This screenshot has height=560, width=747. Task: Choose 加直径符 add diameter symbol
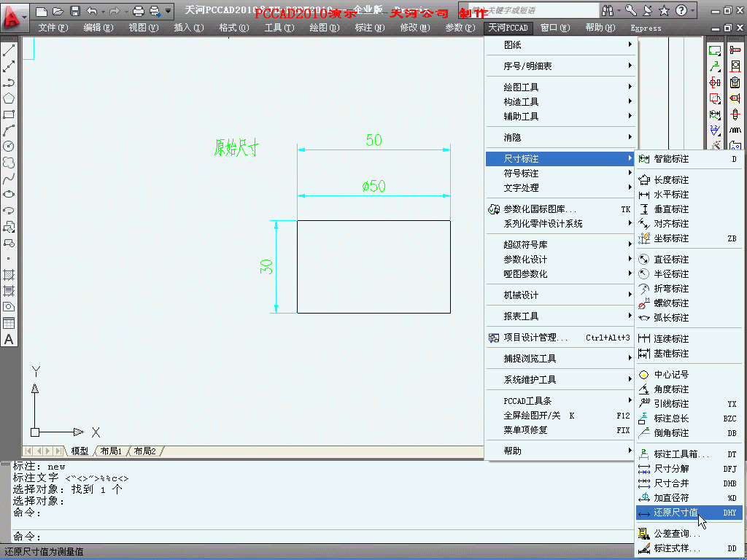click(x=689, y=498)
